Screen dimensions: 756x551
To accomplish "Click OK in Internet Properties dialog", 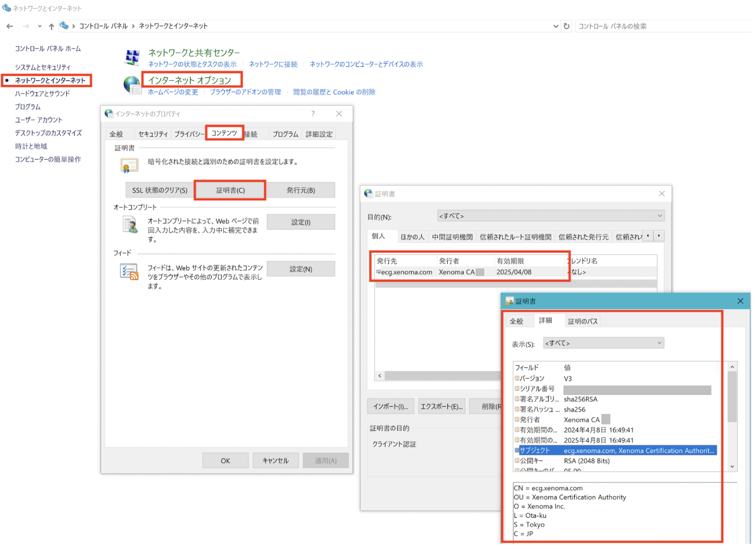I will pos(225,461).
